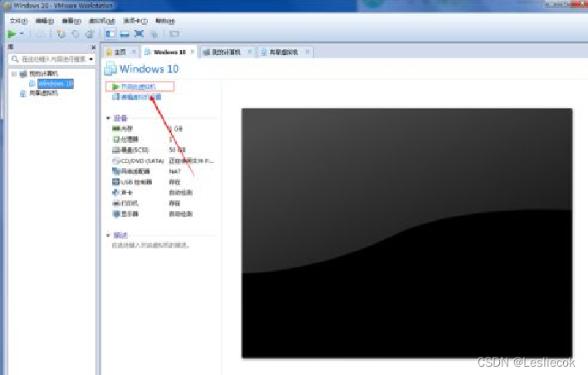Close the library side panel
The image size is (588, 375).
click(93, 47)
